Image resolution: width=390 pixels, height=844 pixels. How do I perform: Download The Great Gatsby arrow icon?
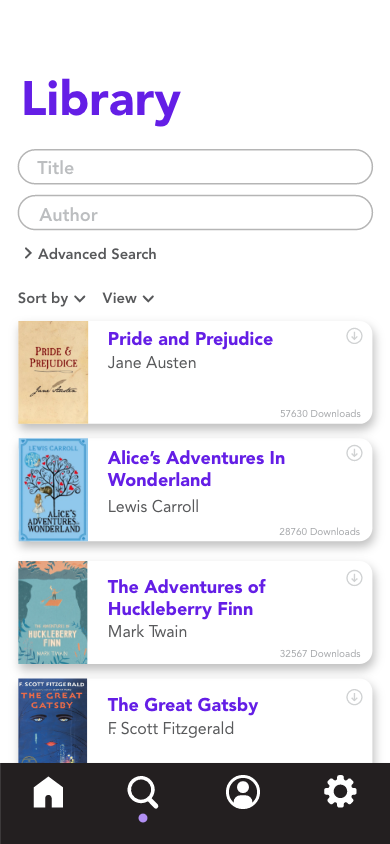354,697
